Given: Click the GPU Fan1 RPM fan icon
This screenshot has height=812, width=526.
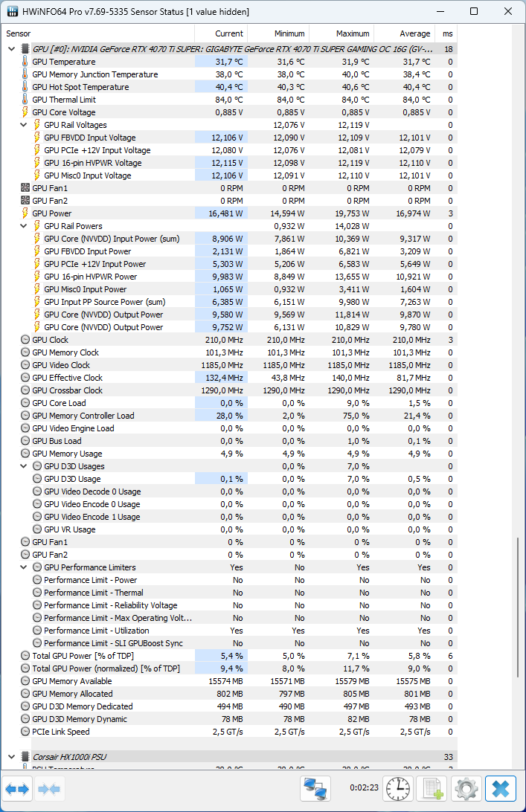Looking at the screenshot, I should coord(25,188).
